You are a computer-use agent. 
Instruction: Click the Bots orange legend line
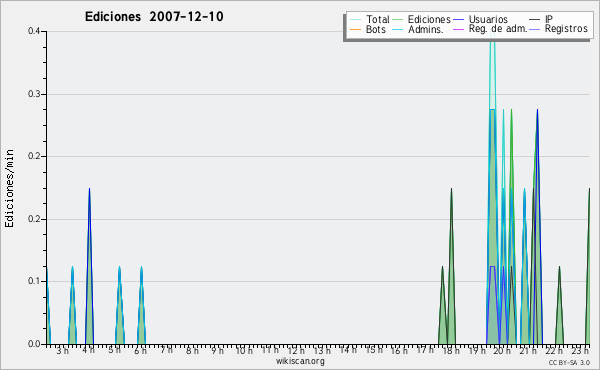[355, 29]
